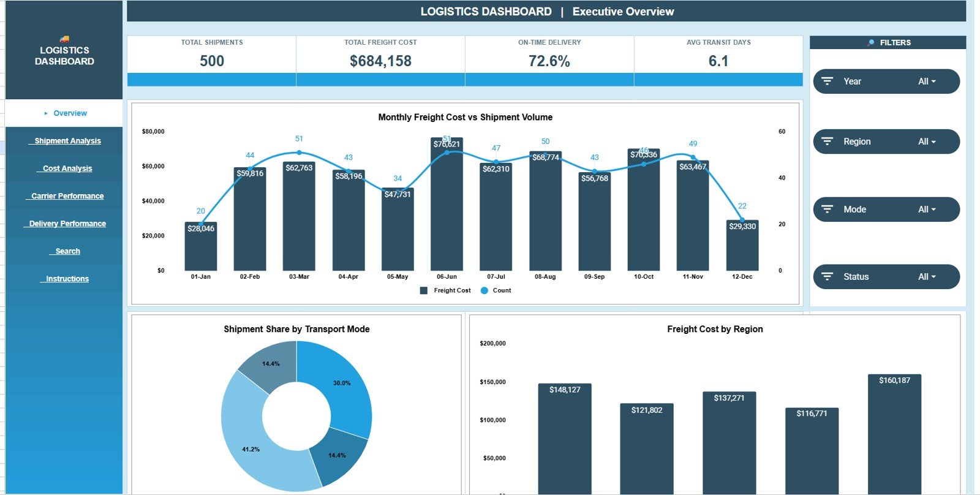The height and width of the screenshot is (495, 980).
Task: Click the 02-Feb bar labeled $59,816
Action: pos(250,219)
